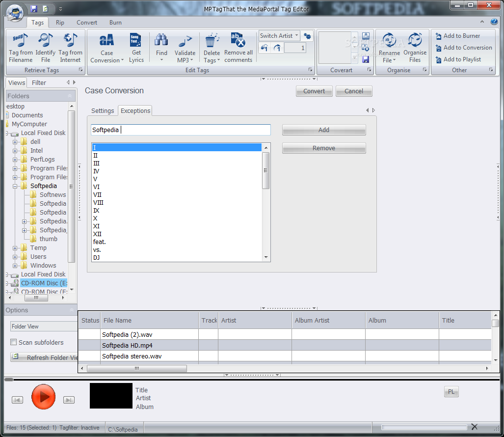Expand the Temp folder node
Image resolution: width=504 pixels, height=437 pixels.
(x=15, y=248)
